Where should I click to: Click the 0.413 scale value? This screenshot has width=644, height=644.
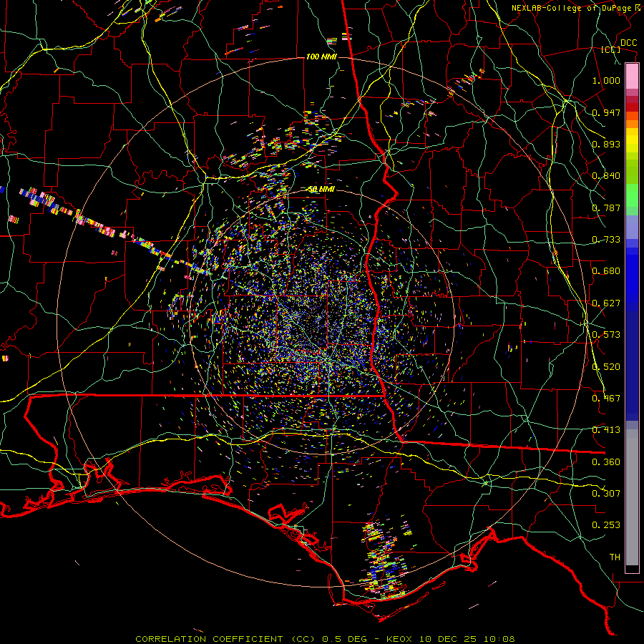point(606,430)
